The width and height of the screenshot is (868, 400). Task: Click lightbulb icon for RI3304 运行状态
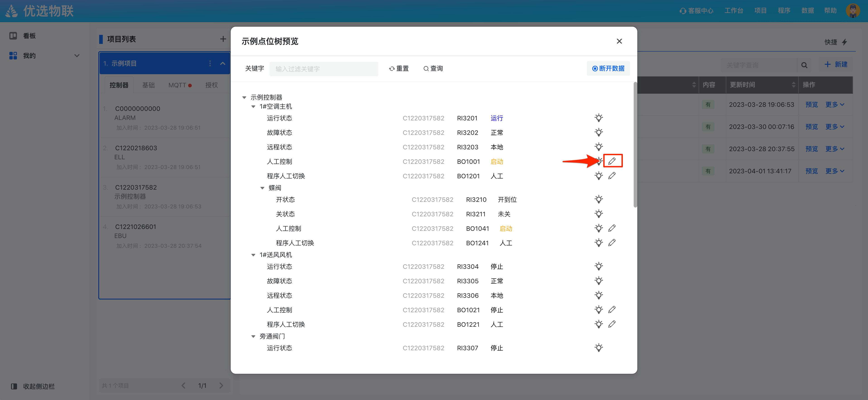598,266
